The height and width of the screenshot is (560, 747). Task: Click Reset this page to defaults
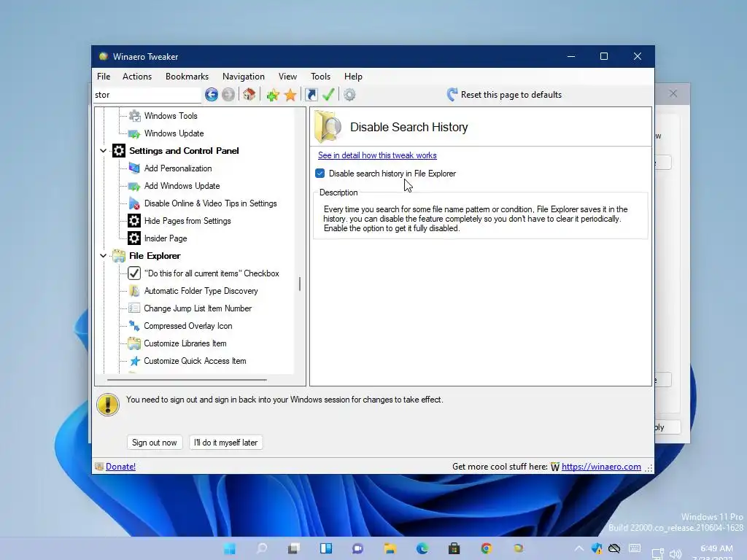[505, 95]
